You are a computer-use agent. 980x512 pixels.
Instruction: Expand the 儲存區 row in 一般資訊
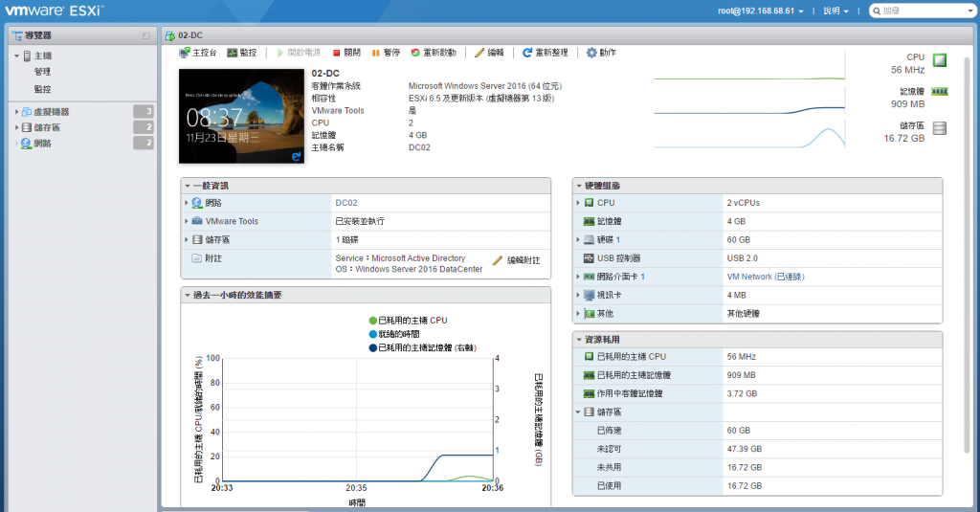click(187, 239)
